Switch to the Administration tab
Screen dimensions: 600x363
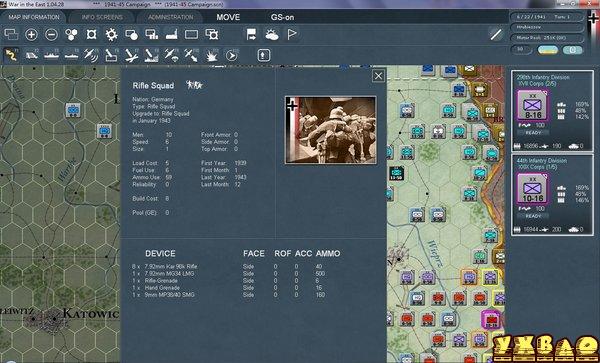[171, 17]
